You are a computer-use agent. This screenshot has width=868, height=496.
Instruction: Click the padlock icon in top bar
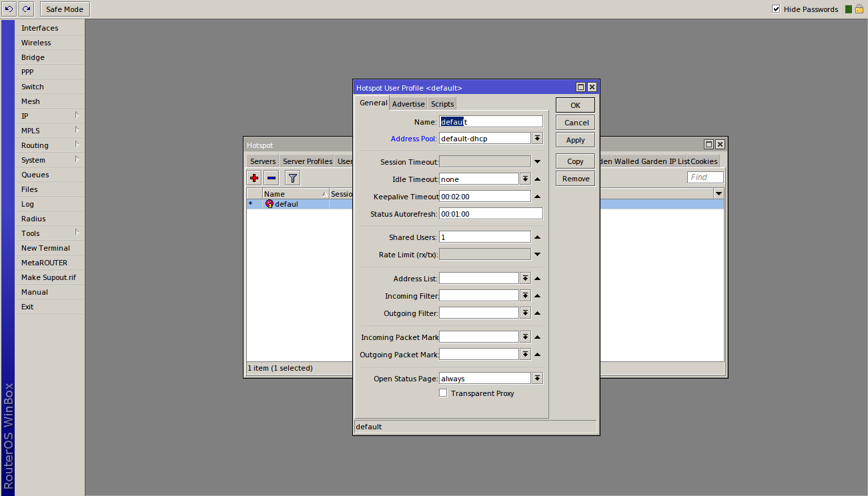click(x=859, y=9)
